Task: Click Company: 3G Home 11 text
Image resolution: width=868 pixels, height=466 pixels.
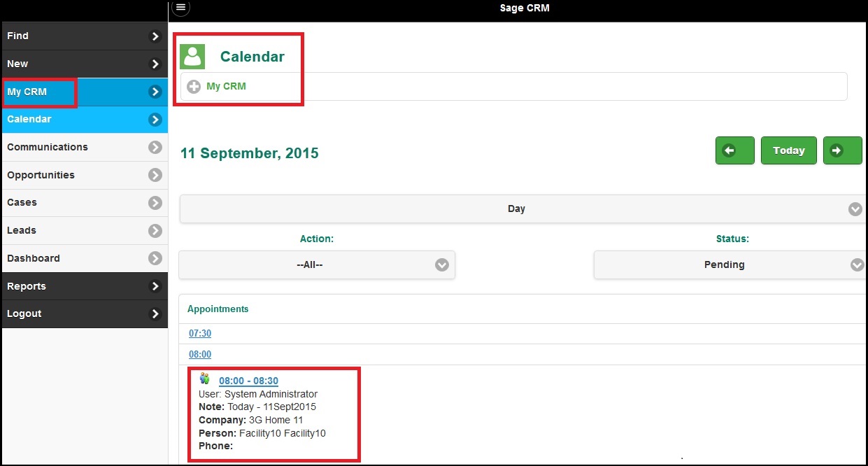Action: pyautogui.click(x=251, y=421)
